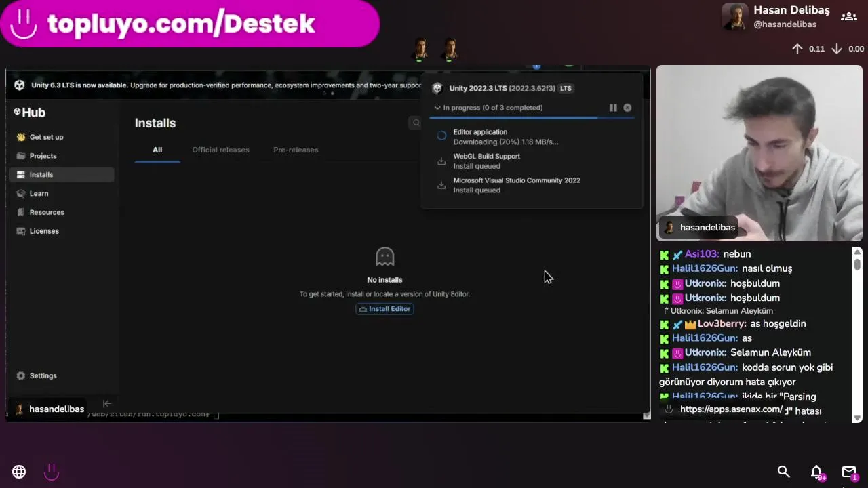Screen dimensions: 868x488
Task: Click the WebGL Build Support queued row
Action: coord(532,161)
